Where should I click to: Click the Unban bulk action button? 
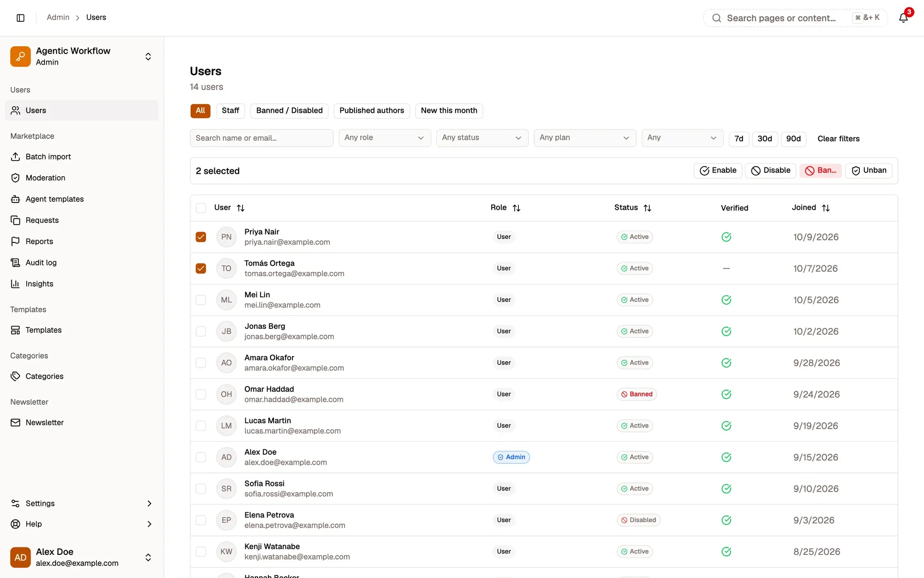pos(869,171)
